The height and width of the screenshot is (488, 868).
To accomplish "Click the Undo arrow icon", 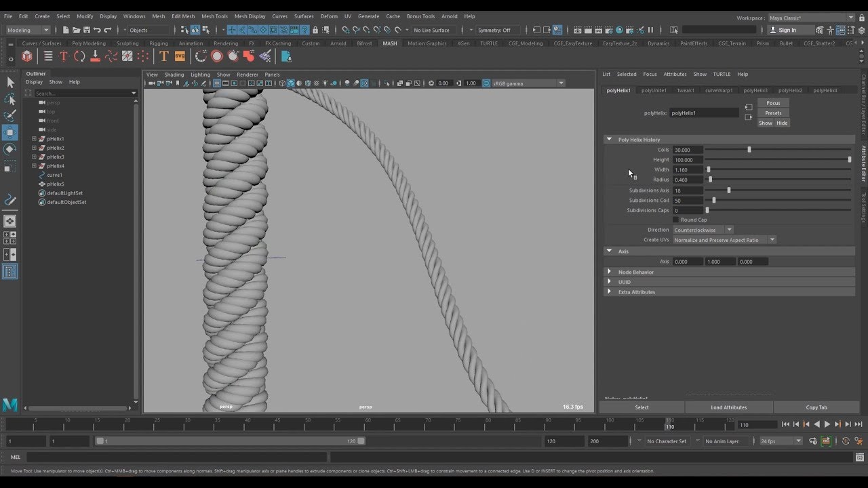I will pos(97,30).
